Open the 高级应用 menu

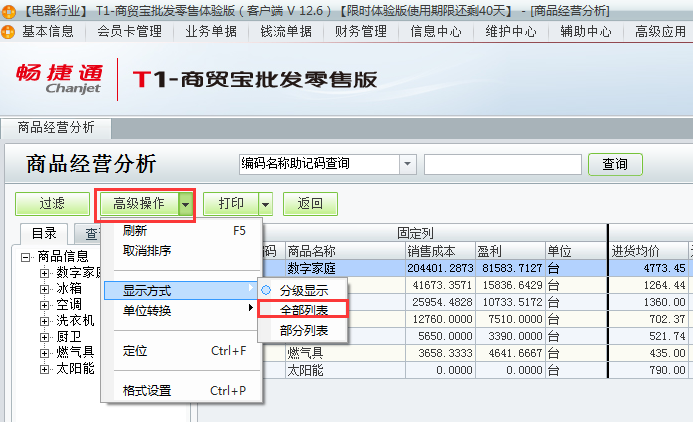click(x=661, y=32)
